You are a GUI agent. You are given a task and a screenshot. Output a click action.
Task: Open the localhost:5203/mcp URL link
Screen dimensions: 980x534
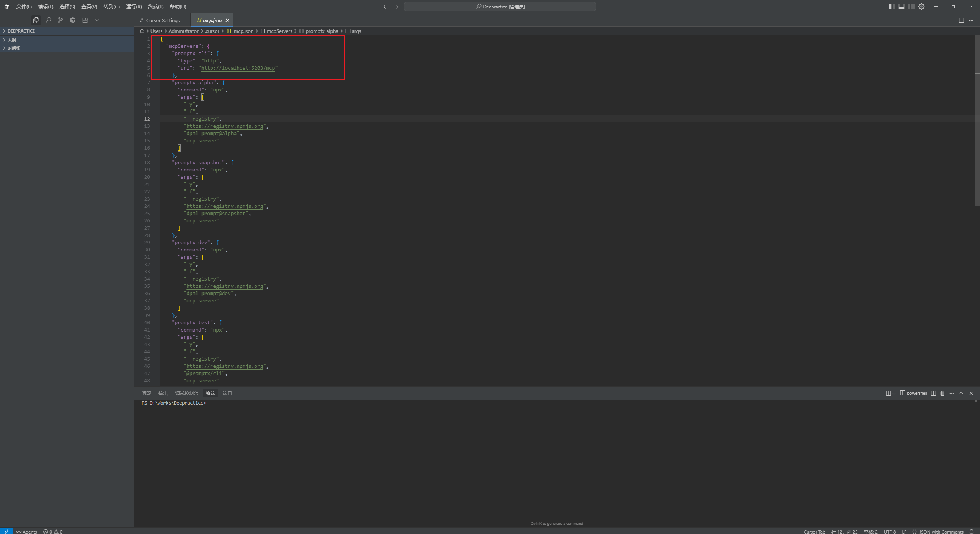238,68
